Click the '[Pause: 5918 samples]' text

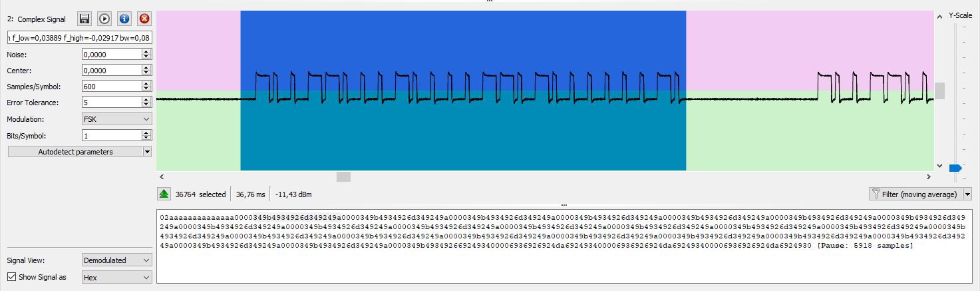click(x=865, y=246)
